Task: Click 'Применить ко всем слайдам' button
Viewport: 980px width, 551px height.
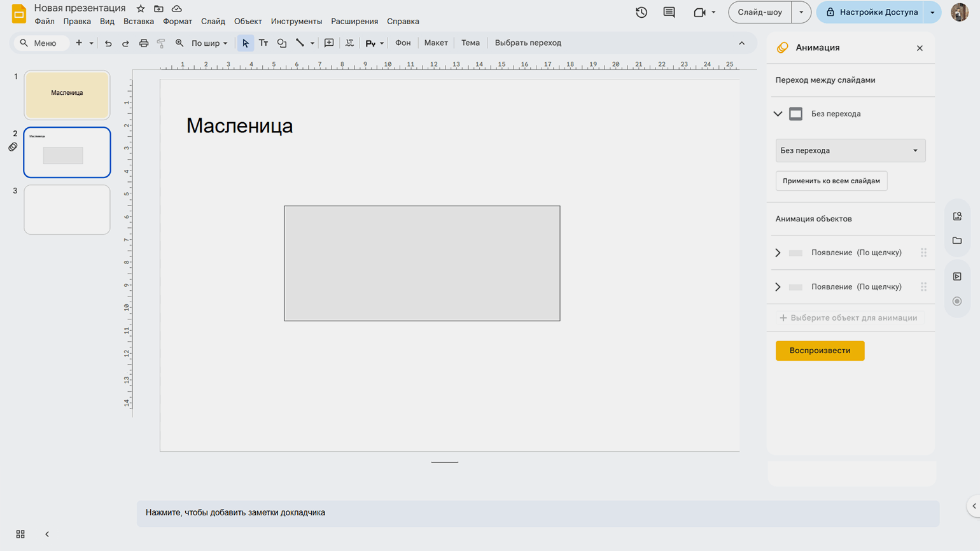Action: click(831, 181)
